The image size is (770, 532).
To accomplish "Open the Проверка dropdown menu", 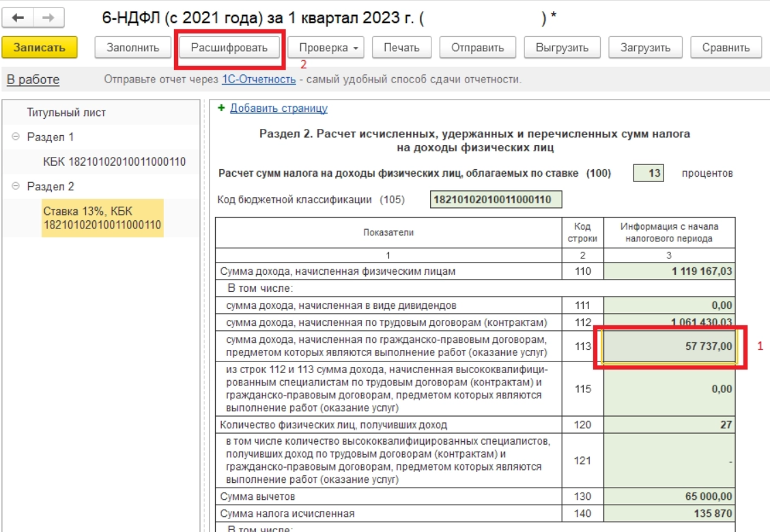I will coord(326,48).
